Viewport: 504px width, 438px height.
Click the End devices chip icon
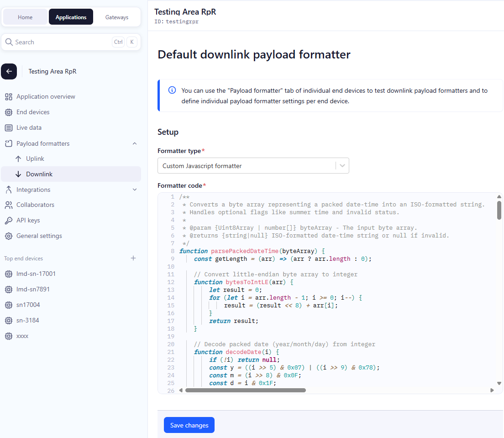8,112
